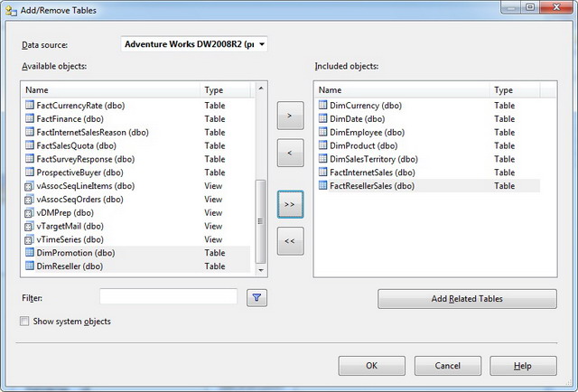Click the DimReseller table icon
Image resolution: width=578 pixels, height=392 pixels.
[x=30, y=266]
